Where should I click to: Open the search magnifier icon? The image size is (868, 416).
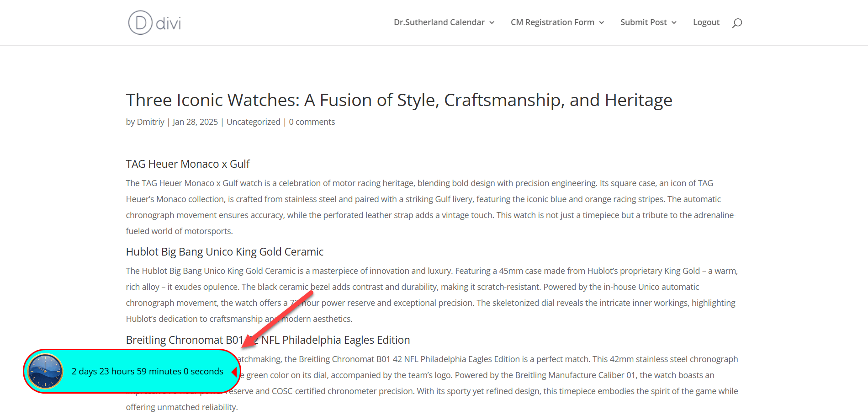pos(736,22)
